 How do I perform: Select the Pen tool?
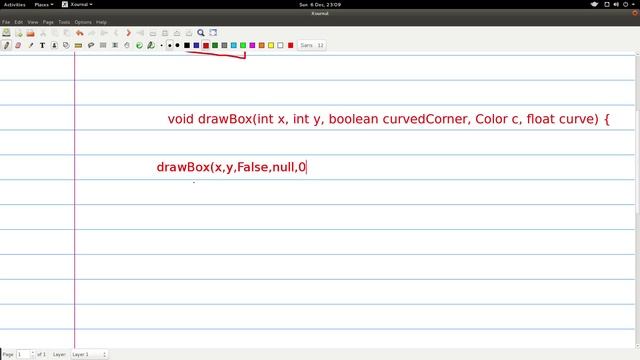pos(7,45)
